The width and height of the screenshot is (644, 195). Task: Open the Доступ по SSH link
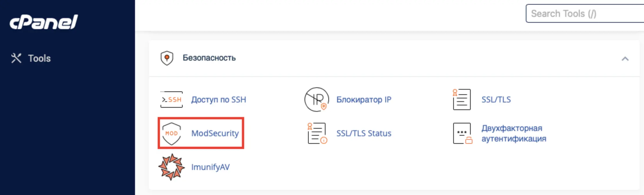pos(219,100)
